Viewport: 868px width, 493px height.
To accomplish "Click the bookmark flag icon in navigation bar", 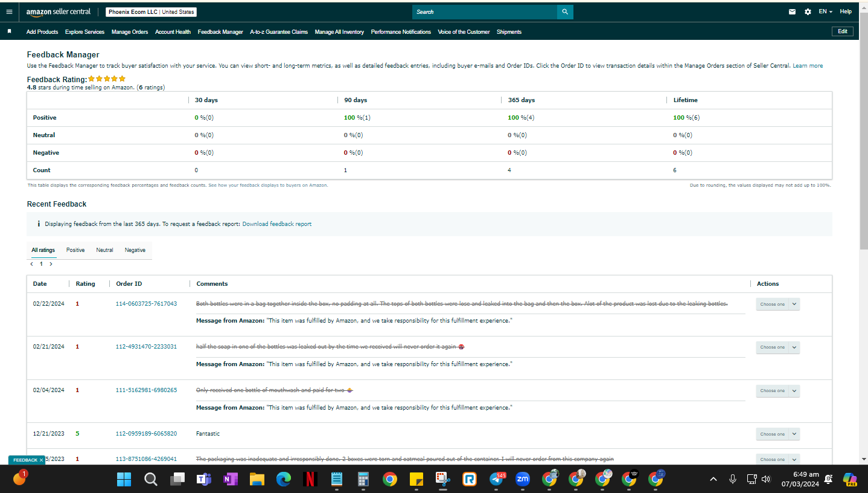I will click(x=9, y=31).
